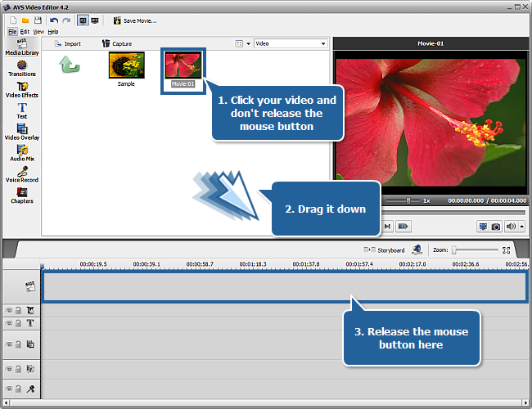Click the preview seek progress bar

tap(453, 213)
